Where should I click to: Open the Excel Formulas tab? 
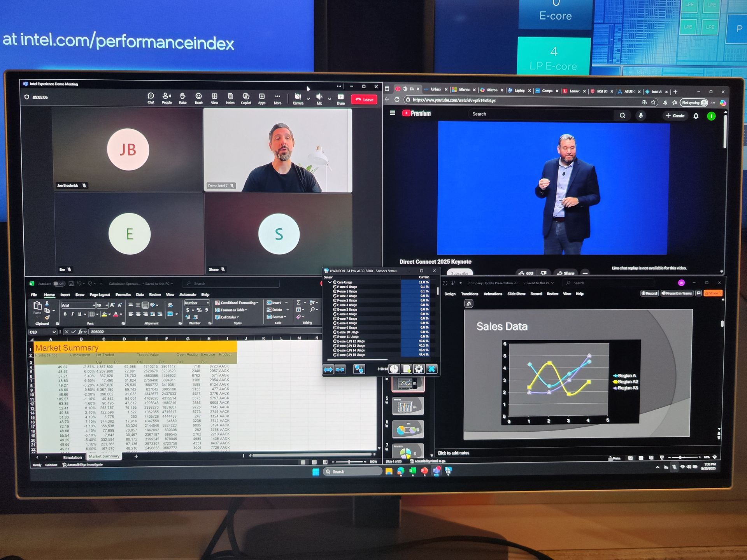coord(123,295)
